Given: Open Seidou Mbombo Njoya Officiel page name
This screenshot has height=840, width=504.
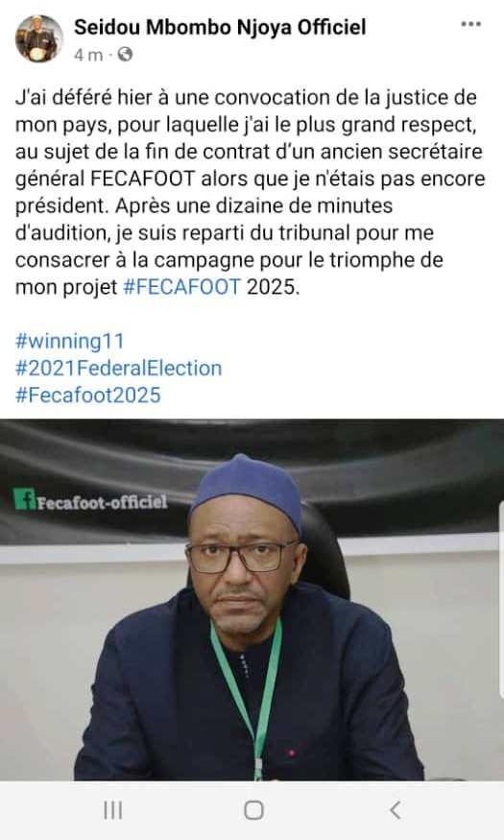Looking at the screenshot, I should pos(220,27).
